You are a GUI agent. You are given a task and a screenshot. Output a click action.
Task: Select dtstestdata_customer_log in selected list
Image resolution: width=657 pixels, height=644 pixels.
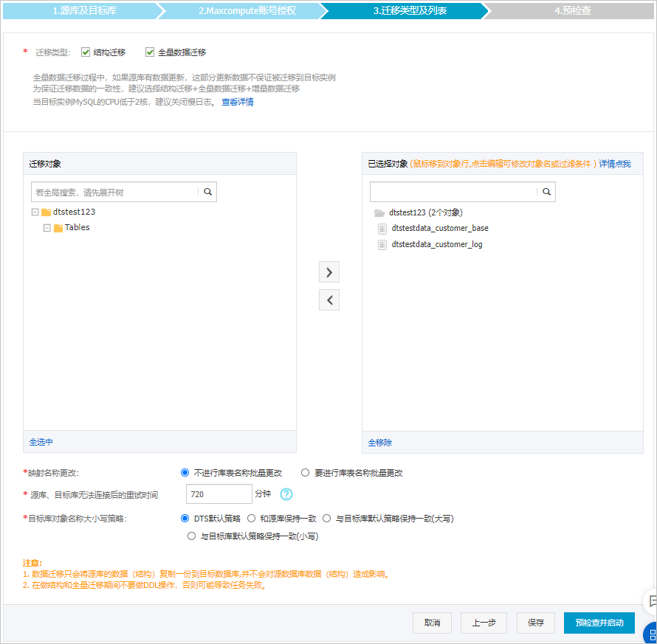tap(437, 244)
